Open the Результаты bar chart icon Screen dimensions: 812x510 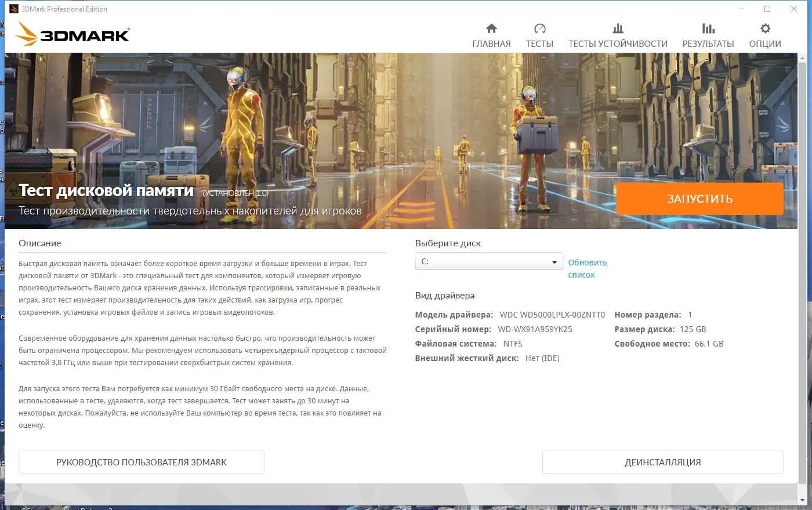coord(708,28)
